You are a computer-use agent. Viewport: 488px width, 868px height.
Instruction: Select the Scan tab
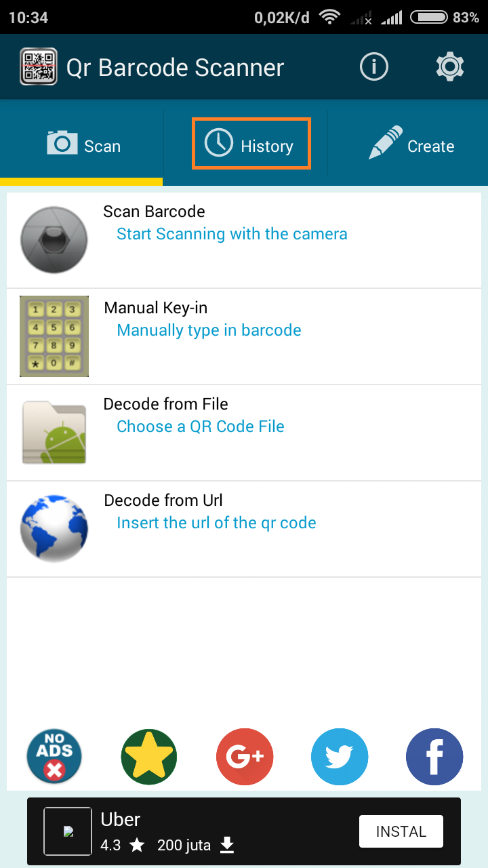(81, 144)
